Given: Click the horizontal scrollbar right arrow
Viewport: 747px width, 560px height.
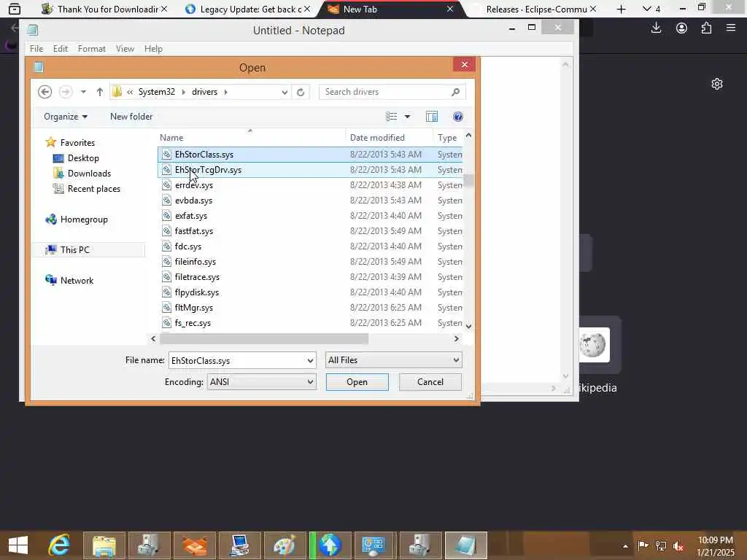Looking at the screenshot, I should pos(457,338).
